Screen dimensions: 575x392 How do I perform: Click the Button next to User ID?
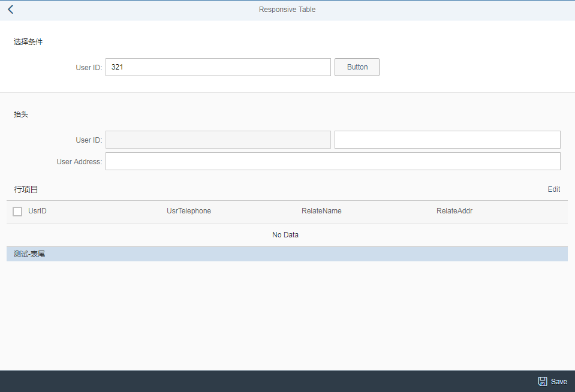pos(357,67)
